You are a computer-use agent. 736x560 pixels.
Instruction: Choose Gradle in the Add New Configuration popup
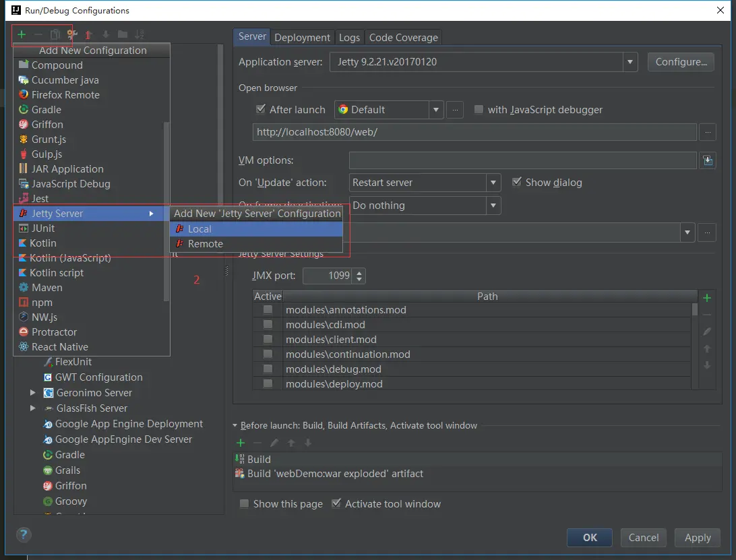coord(92,110)
